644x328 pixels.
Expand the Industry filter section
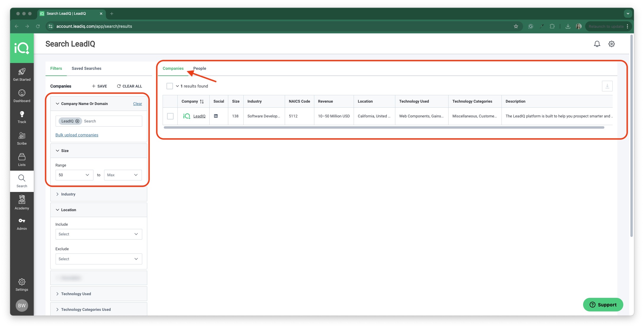coord(99,194)
